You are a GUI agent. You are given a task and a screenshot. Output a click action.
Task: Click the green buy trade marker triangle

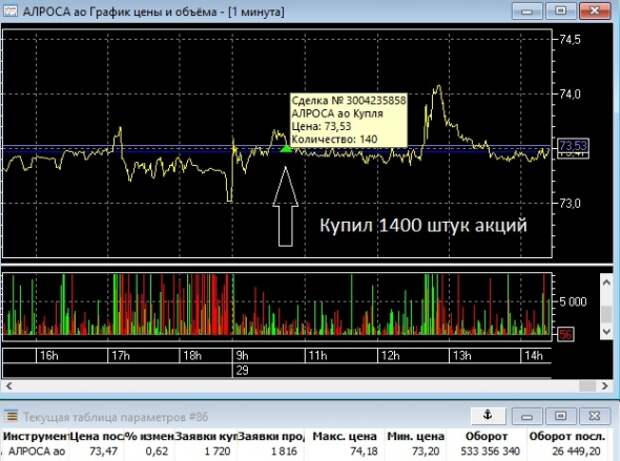[286, 149]
